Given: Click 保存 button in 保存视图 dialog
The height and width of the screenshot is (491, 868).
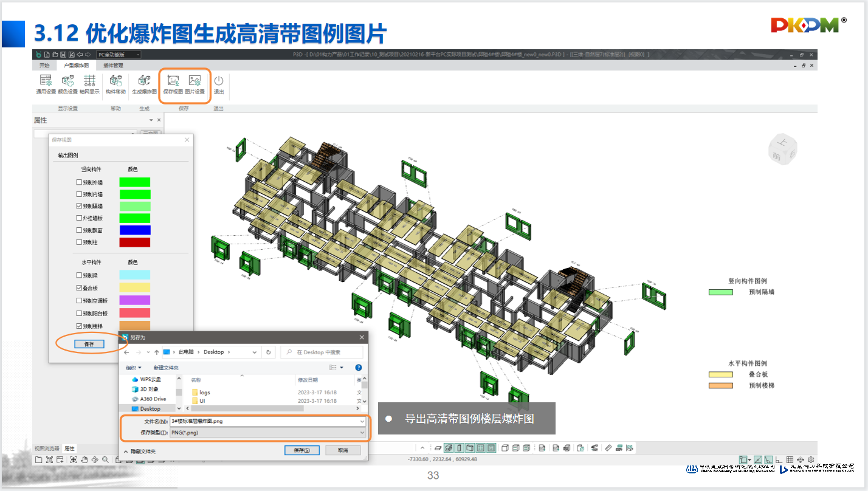Looking at the screenshot, I should (89, 344).
